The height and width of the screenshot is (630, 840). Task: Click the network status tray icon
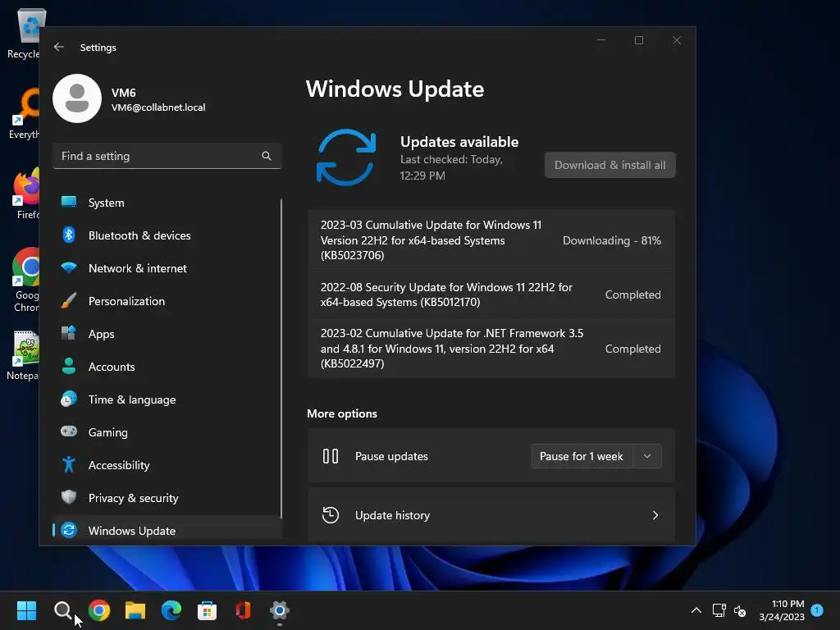point(719,610)
